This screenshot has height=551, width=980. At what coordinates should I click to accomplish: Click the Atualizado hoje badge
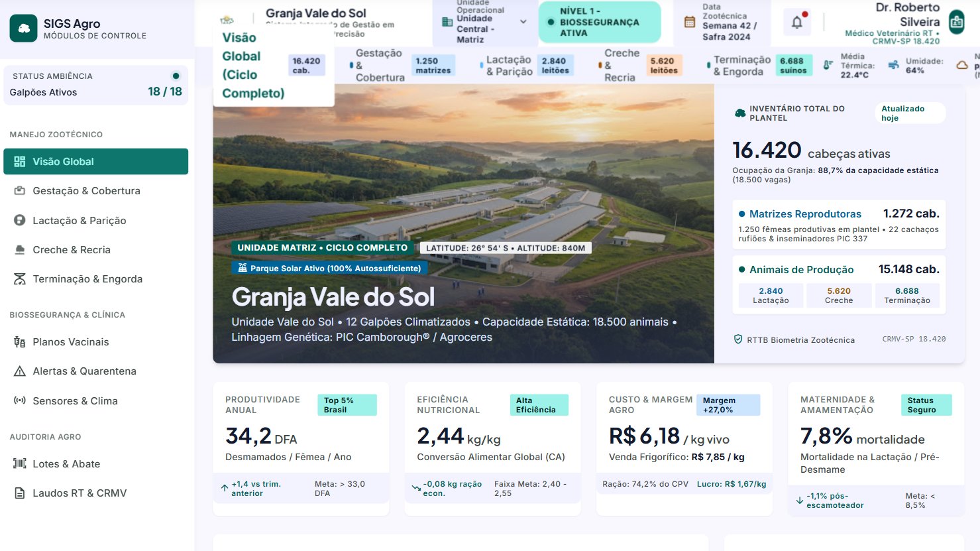910,113
